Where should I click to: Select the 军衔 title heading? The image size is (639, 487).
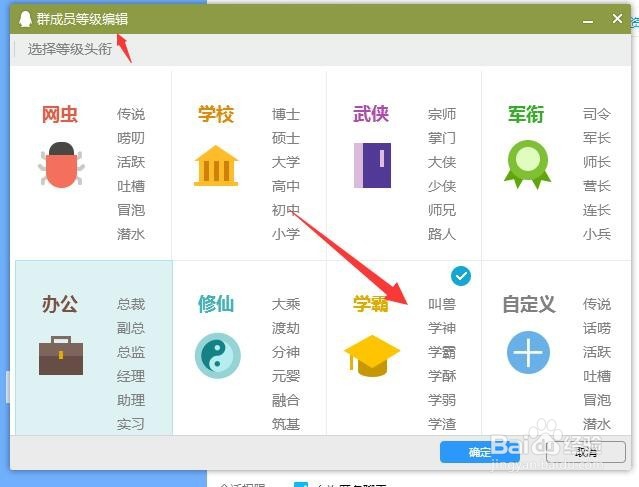coord(526,114)
